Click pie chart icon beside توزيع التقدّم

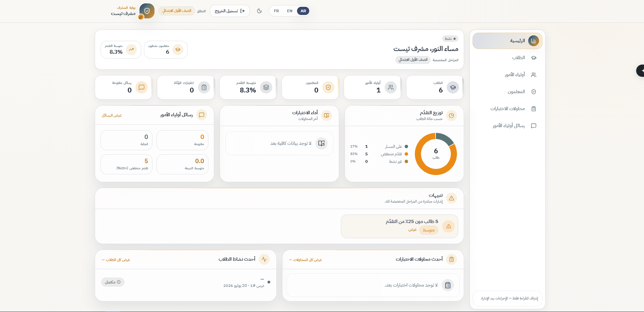click(452, 116)
